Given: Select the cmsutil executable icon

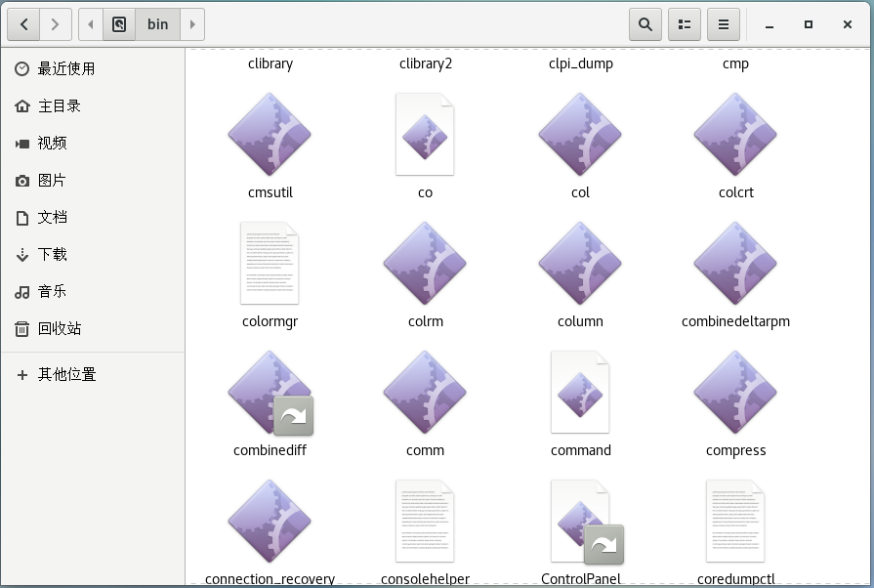Looking at the screenshot, I should (270, 135).
